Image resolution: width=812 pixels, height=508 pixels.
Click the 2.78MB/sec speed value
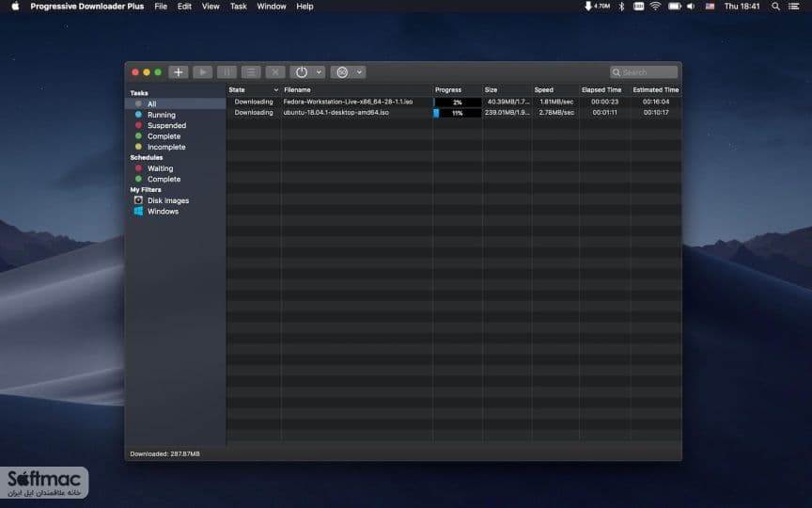[x=556, y=113]
